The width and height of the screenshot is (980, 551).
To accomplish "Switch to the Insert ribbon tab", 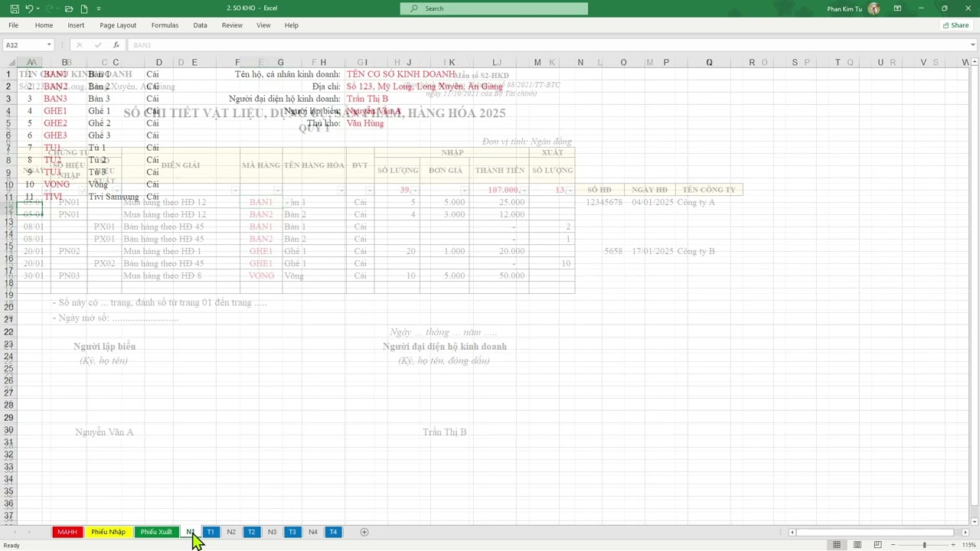I will pos(76,25).
